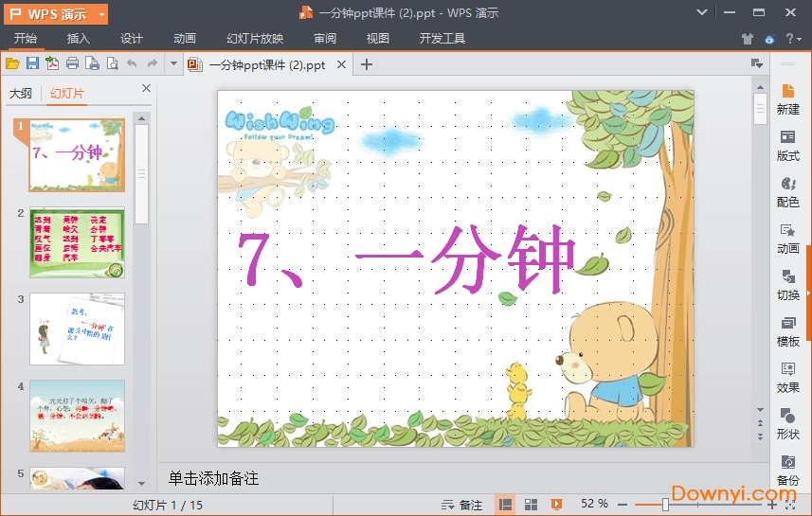Zoom in with the plus button

click(x=772, y=506)
